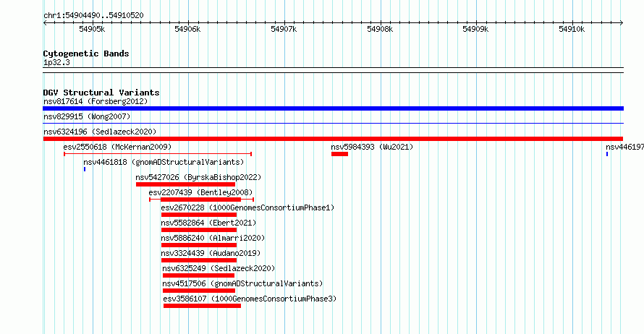Open esv3586107 (1000GenomesConsortiumPhase3) label
This screenshot has width=644, height=334.
[250, 299]
